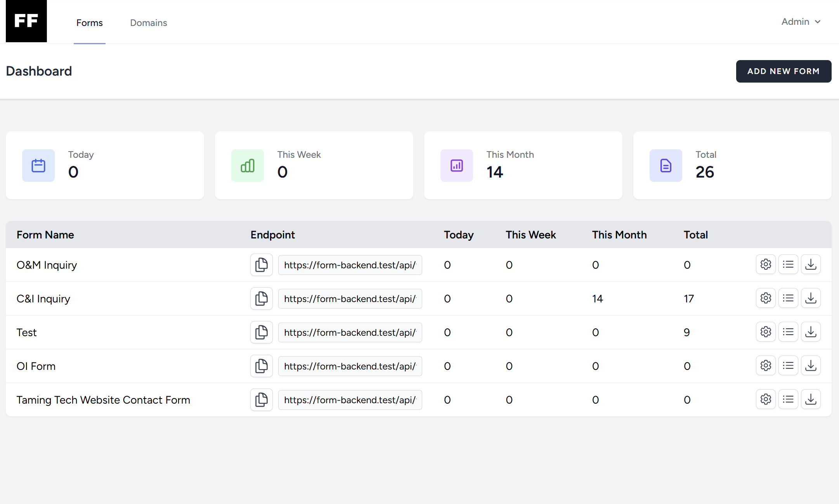Click the Total document stat icon

(x=666, y=166)
